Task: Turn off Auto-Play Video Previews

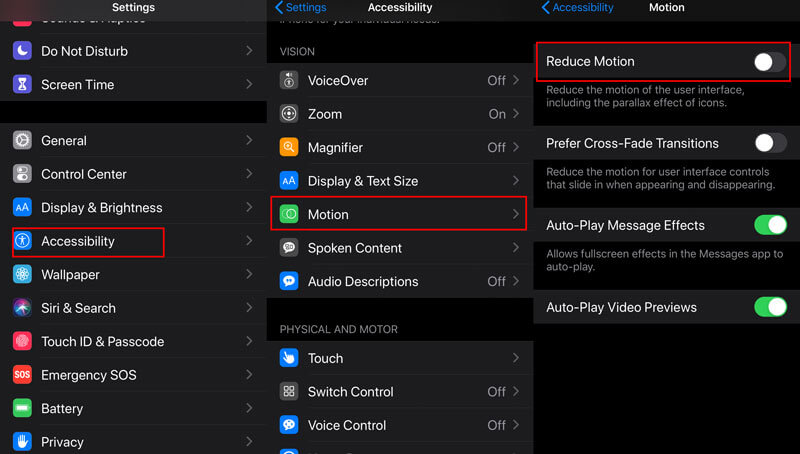Action: (770, 307)
